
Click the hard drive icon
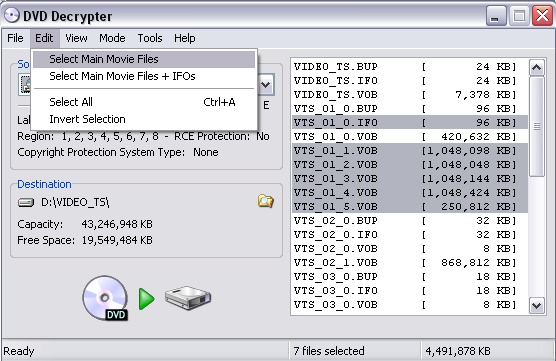[188, 298]
